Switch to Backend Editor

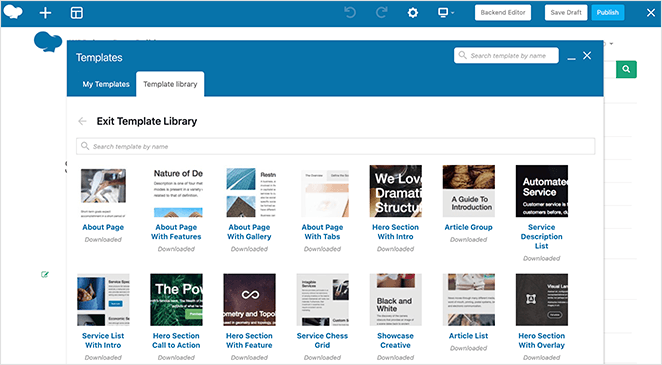503,13
